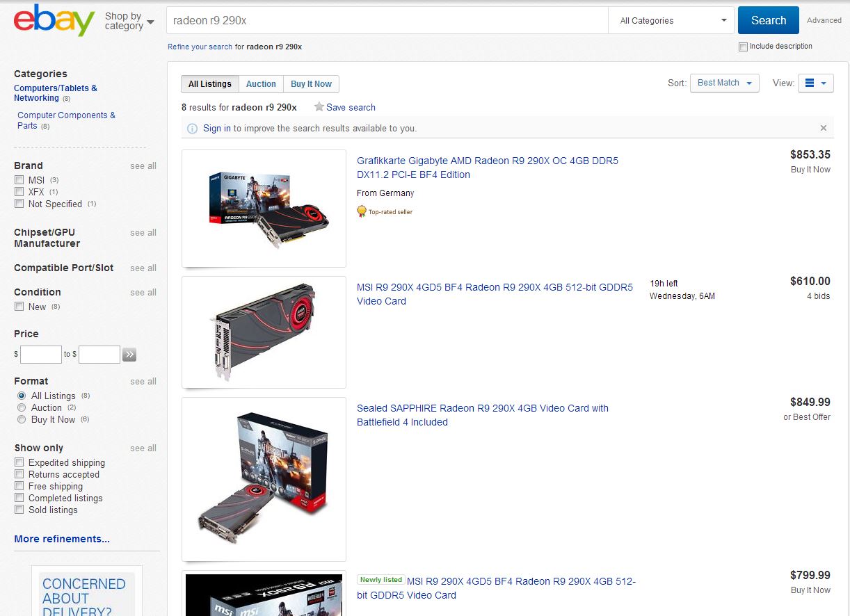Image resolution: width=850 pixels, height=616 pixels.
Task: Open Advanced search link
Action: pos(824,20)
